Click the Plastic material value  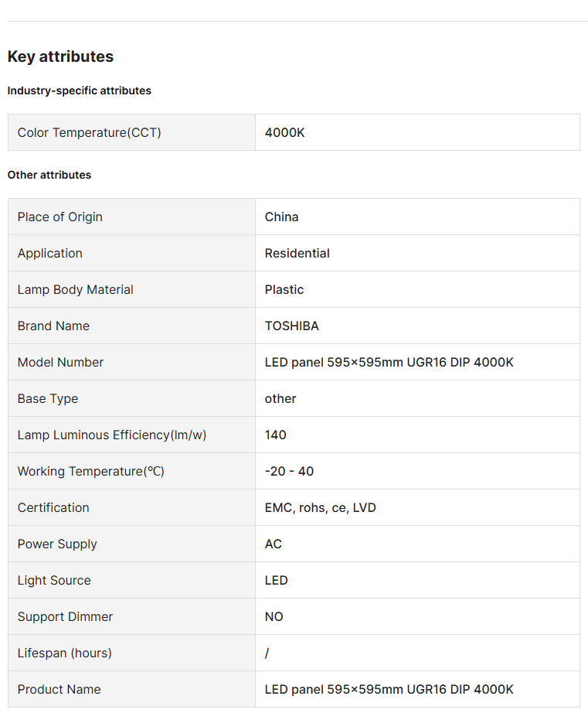pos(284,289)
